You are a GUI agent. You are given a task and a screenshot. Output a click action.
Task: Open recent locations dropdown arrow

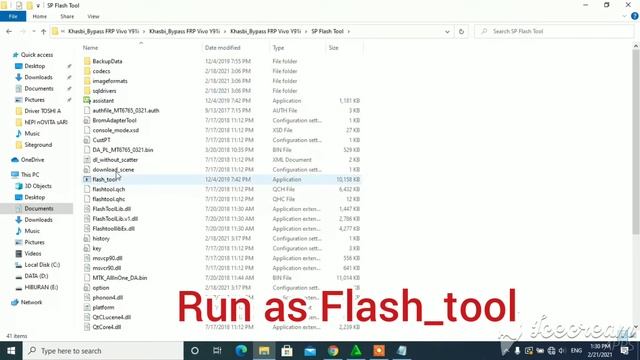[x=33, y=31]
